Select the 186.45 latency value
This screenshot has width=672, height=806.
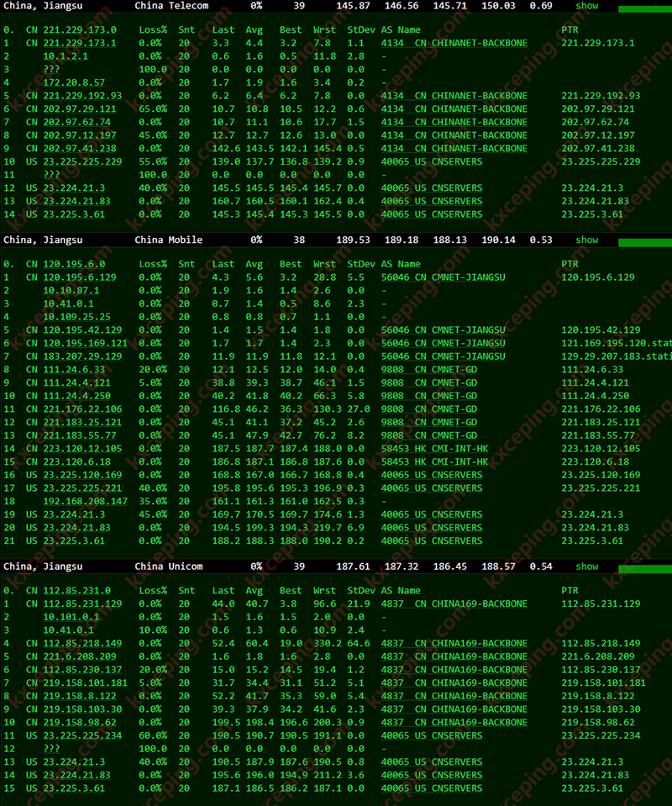pyautogui.click(x=450, y=566)
